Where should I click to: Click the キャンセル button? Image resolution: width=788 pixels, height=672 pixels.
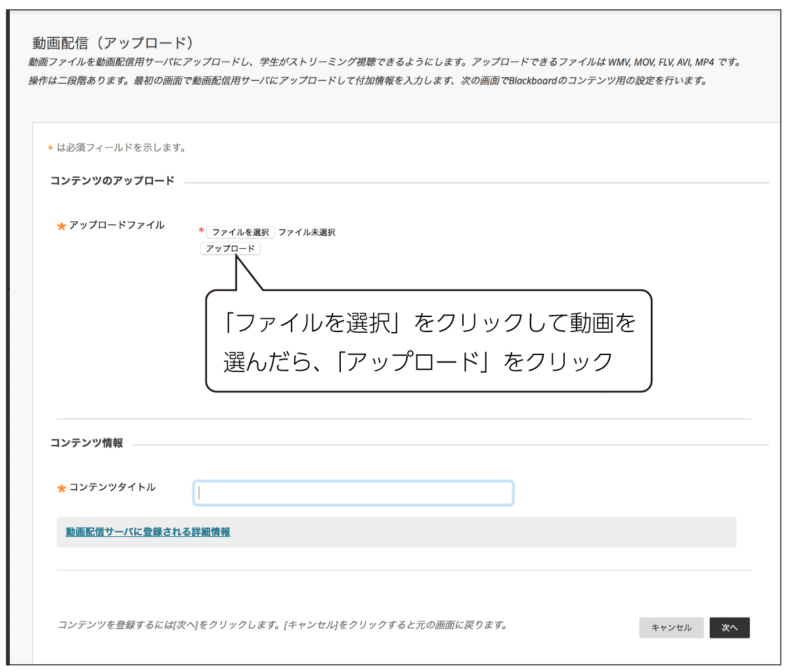671,628
